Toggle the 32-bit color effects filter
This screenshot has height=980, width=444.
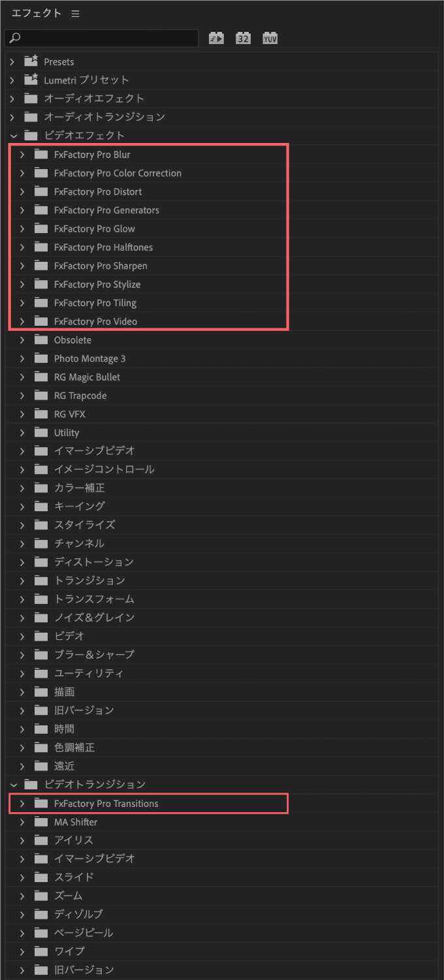tap(243, 38)
